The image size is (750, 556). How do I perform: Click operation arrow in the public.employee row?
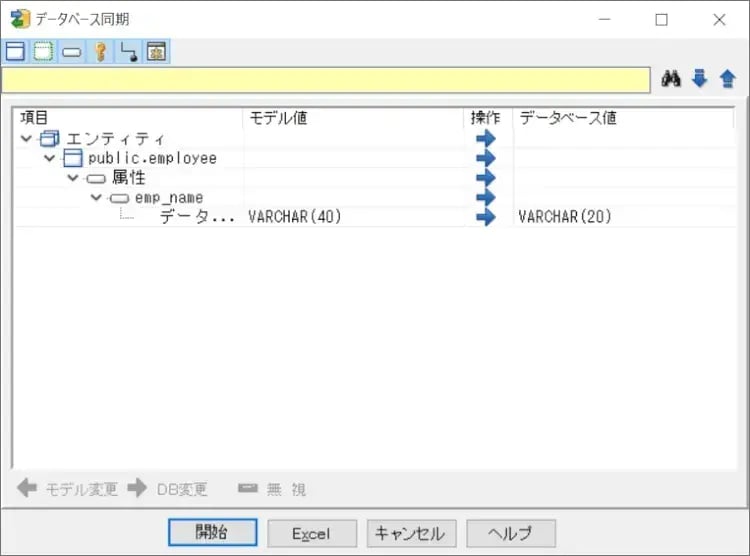(486, 158)
